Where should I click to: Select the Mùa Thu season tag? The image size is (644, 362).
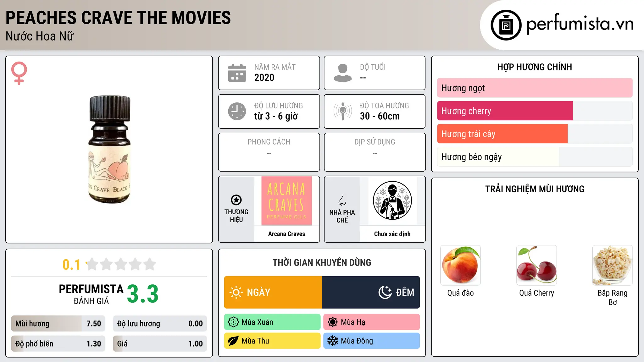point(272,341)
